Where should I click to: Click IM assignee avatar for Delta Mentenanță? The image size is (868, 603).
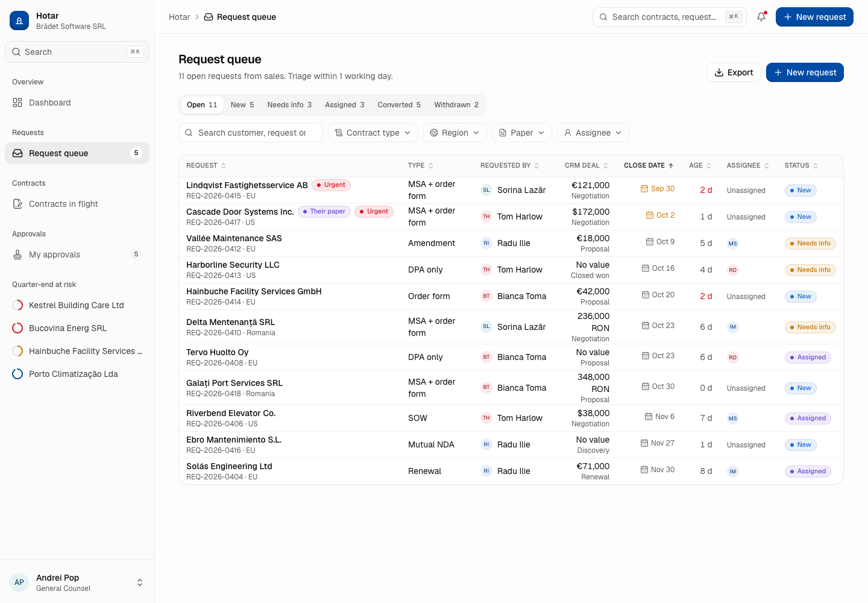click(732, 327)
